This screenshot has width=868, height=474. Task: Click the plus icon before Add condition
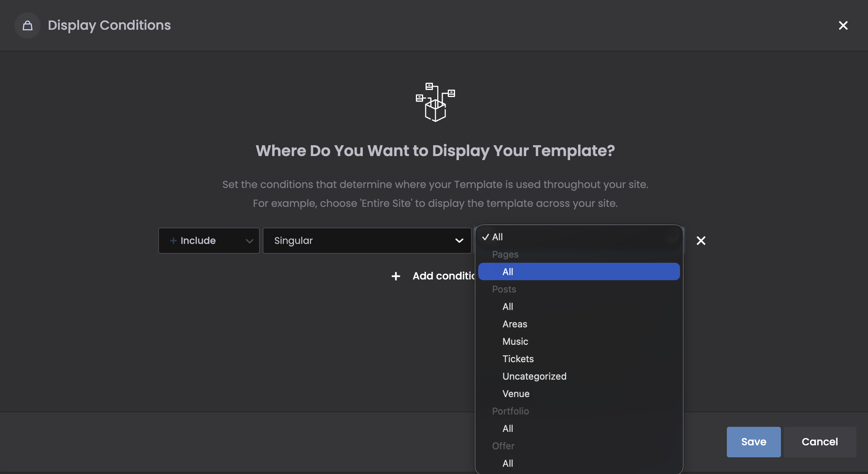(396, 276)
